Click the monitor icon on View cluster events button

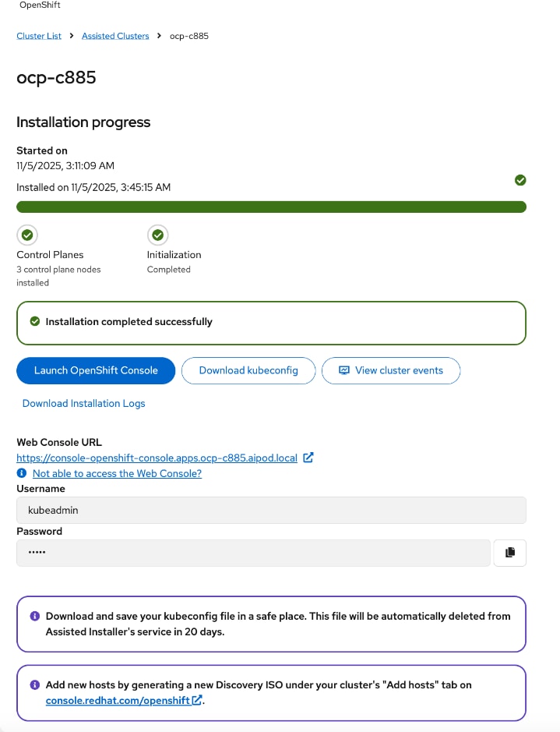pyautogui.click(x=343, y=370)
